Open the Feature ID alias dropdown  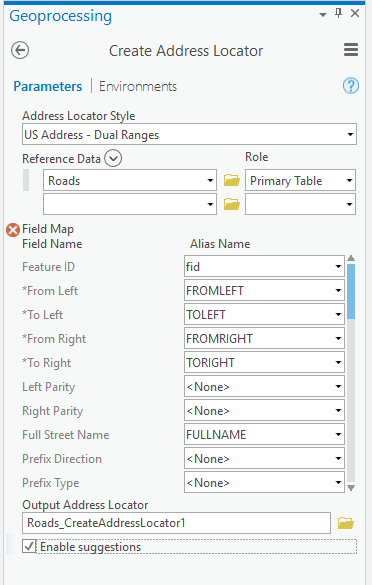pos(264,266)
